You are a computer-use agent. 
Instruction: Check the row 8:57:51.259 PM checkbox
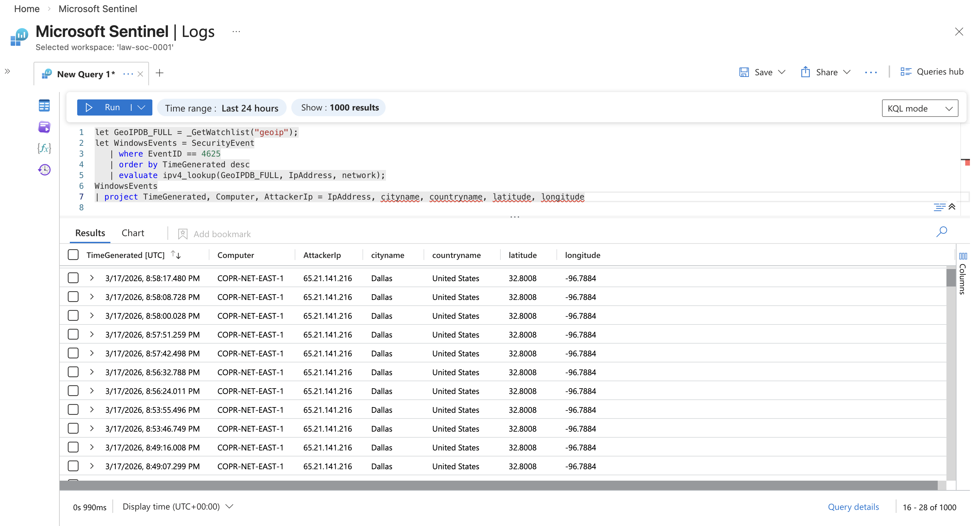pyautogui.click(x=73, y=334)
